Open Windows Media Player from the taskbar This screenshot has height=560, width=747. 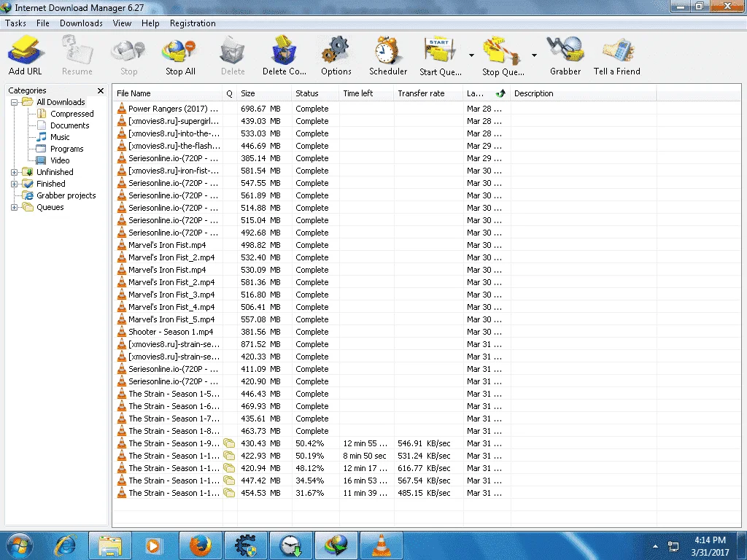[153, 545]
